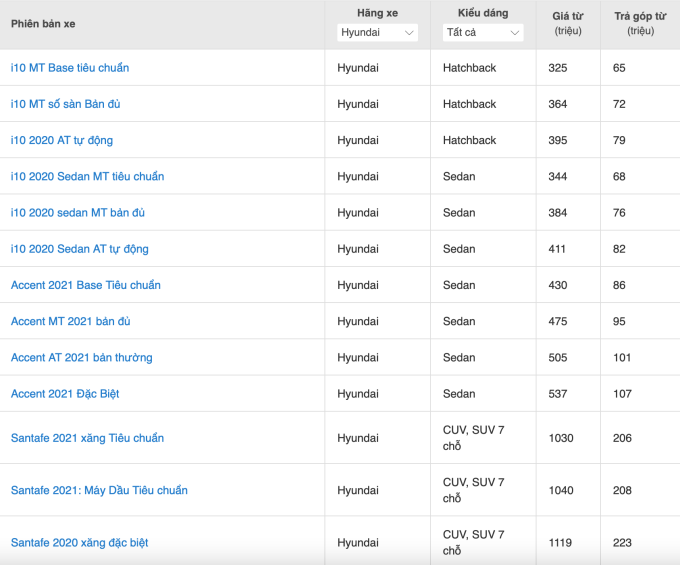Open the Kiểu dáng Tất cả dropdown
Screen dimensions: 680x565
[482, 33]
